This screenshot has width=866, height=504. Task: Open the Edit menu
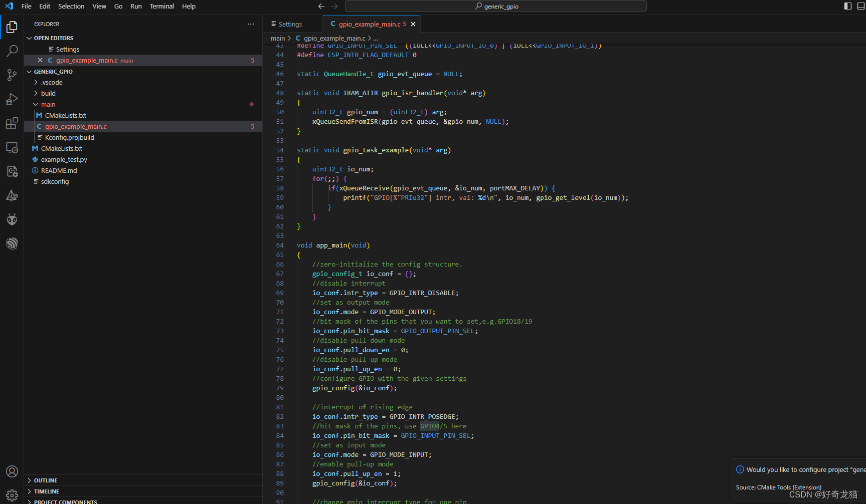45,6
